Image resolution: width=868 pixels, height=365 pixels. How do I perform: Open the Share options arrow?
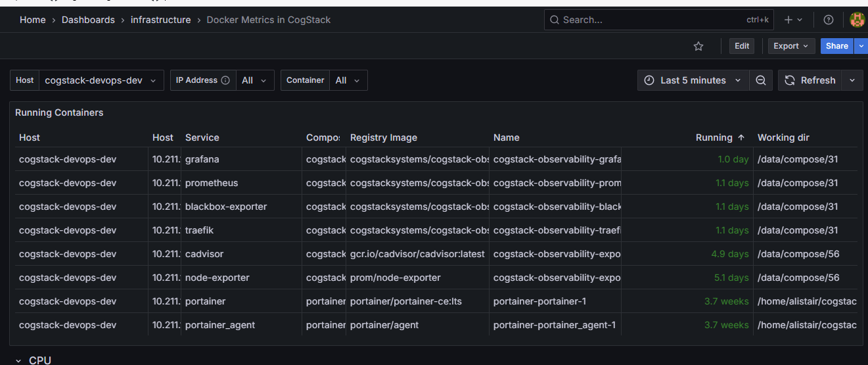coord(861,46)
